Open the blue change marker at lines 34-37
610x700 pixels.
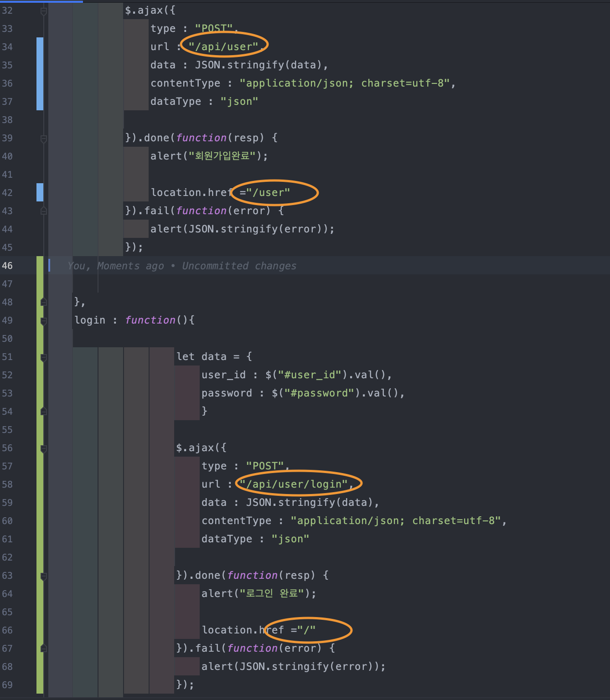tap(40, 74)
